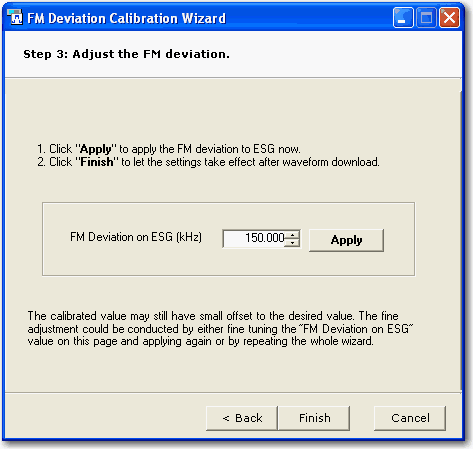The image size is (473, 449).
Task: Minimize the FM Deviation Calibration Wizard window
Action: pos(403,18)
